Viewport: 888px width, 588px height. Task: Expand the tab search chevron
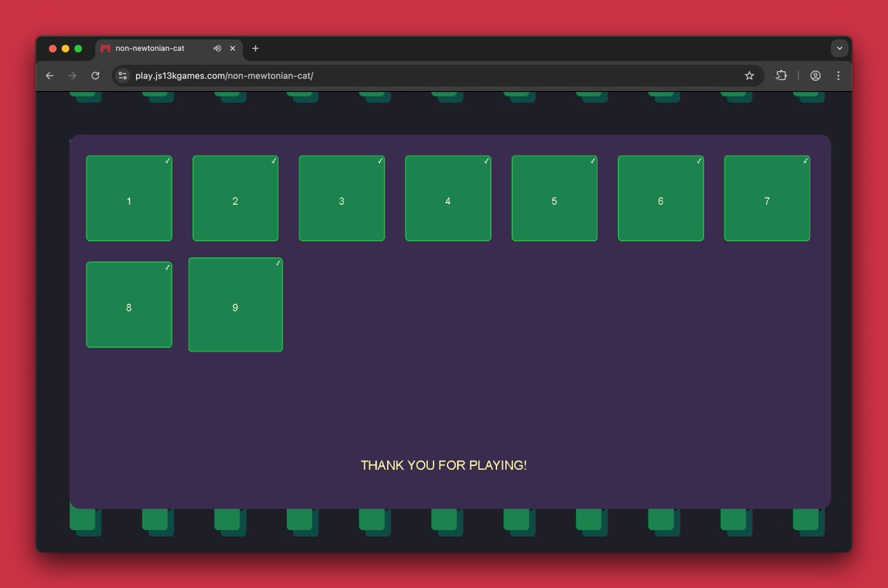point(839,48)
